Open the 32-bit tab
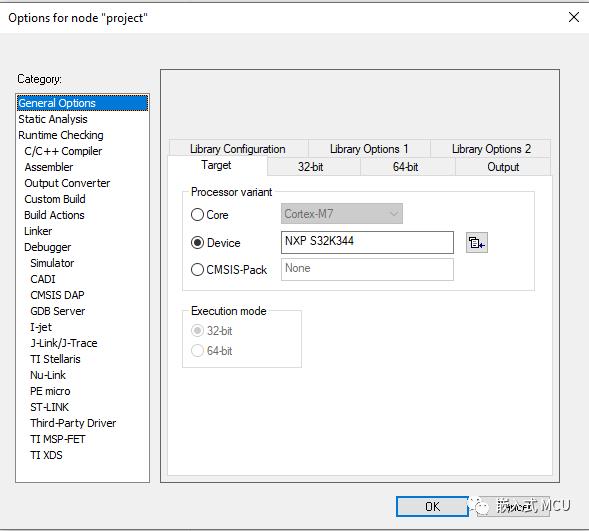The width and height of the screenshot is (589, 531). pos(311,167)
